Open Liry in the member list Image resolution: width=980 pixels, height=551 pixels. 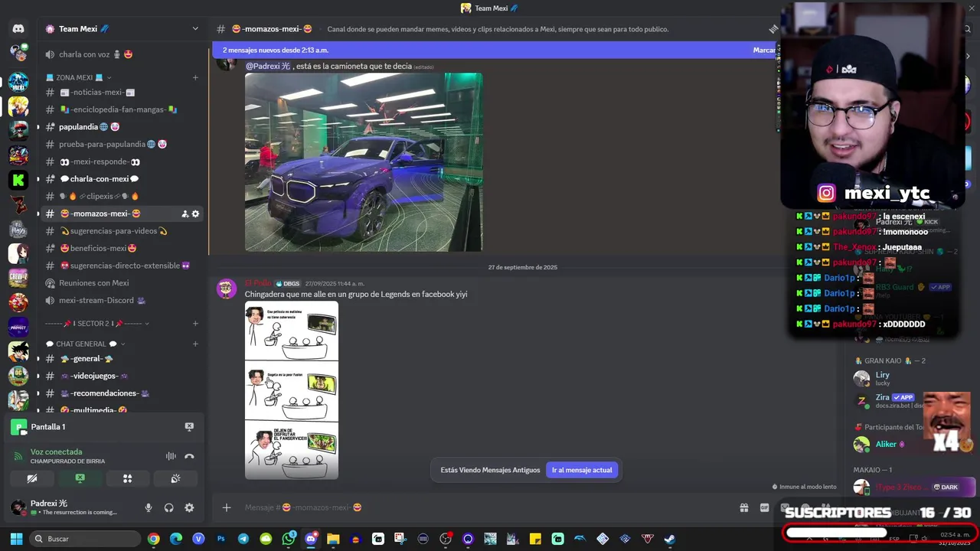point(883,375)
